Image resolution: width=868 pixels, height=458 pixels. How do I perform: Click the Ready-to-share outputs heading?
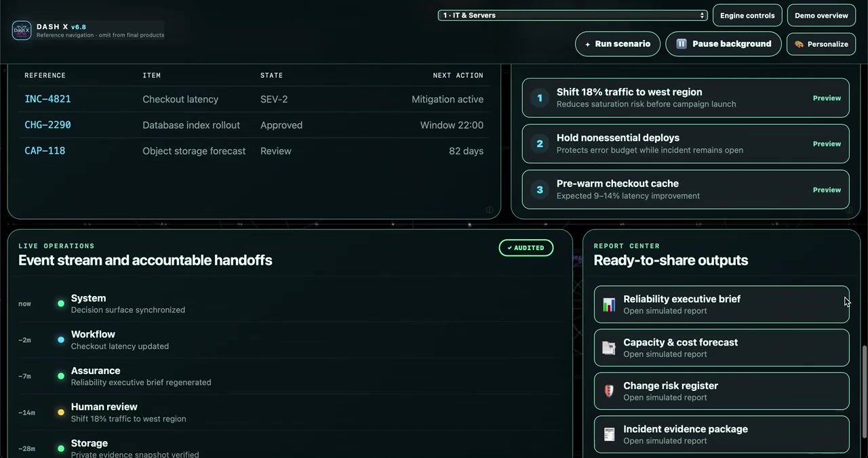pyautogui.click(x=671, y=260)
